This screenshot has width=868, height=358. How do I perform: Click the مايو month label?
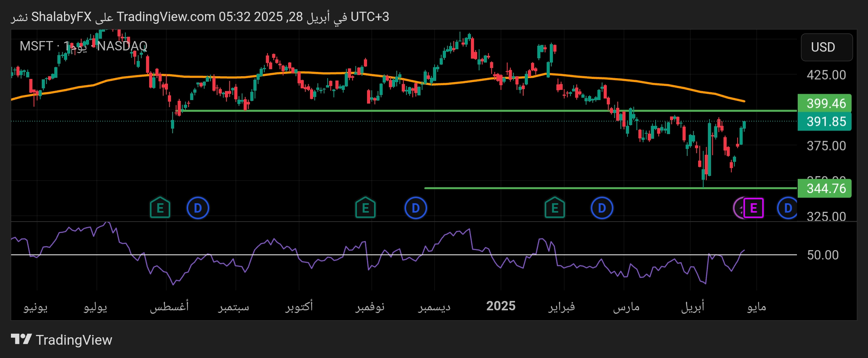[x=757, y=307]
